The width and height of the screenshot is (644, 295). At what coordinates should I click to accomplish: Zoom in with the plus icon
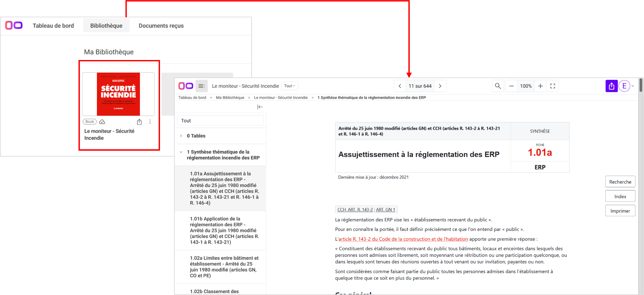540,86
